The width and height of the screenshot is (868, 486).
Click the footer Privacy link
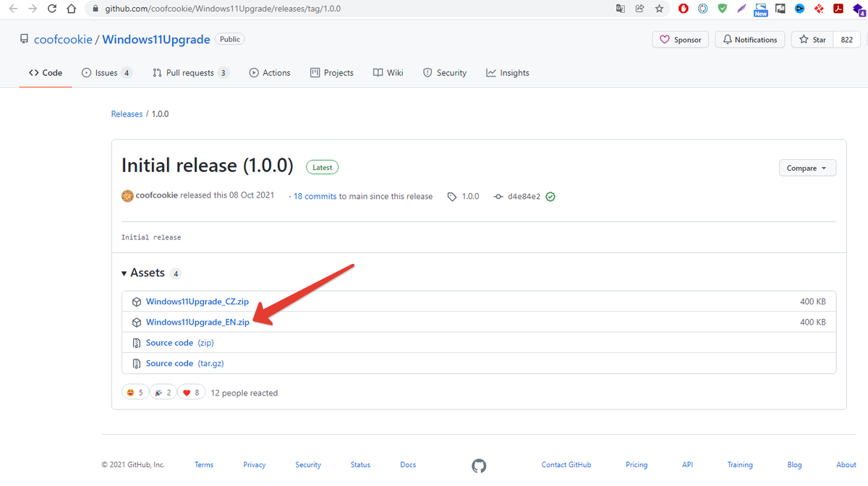click(x=255, y=465)
